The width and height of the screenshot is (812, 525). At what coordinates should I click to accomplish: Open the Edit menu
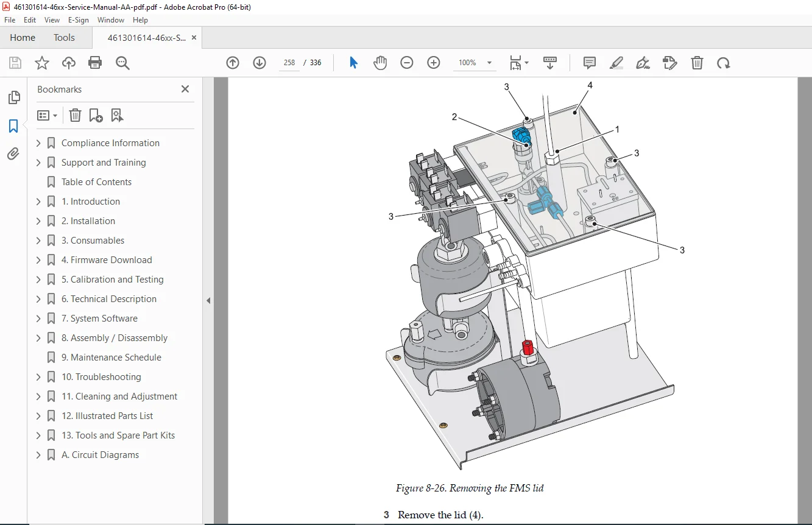click(x=30, y=20)
